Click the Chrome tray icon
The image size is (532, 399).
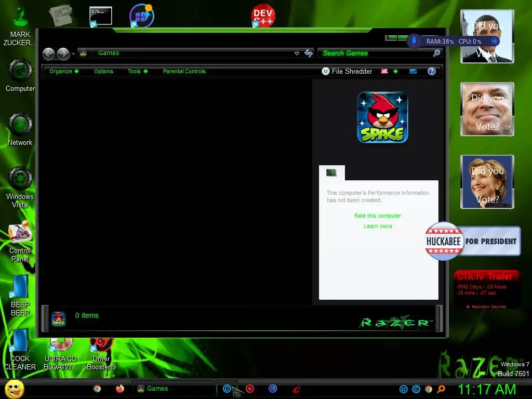(429, 389)
